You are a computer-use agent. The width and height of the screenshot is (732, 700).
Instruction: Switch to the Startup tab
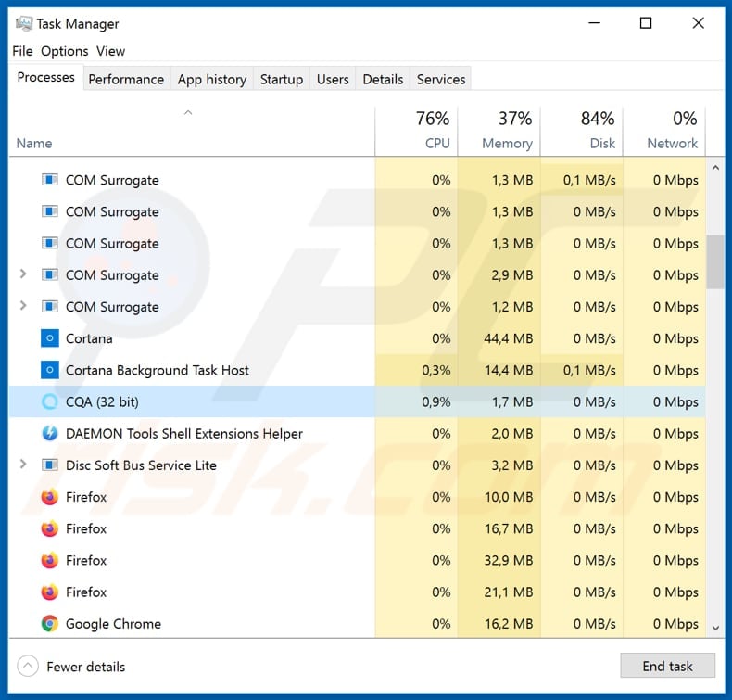click(x=282, y=80)
